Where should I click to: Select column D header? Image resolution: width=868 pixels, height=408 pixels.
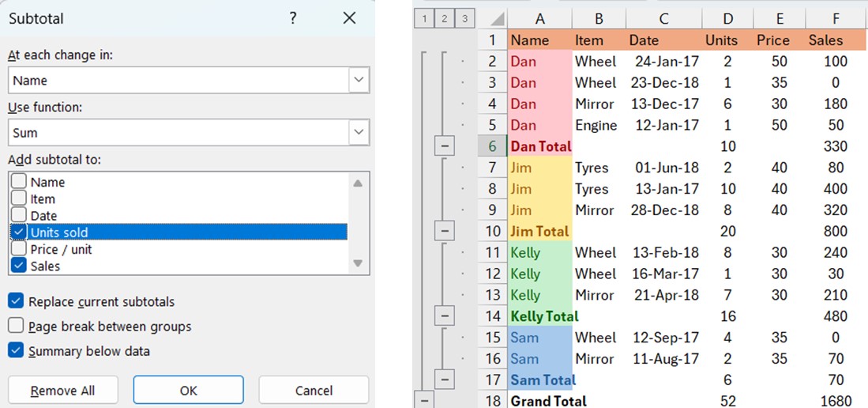tap(727, 17)
